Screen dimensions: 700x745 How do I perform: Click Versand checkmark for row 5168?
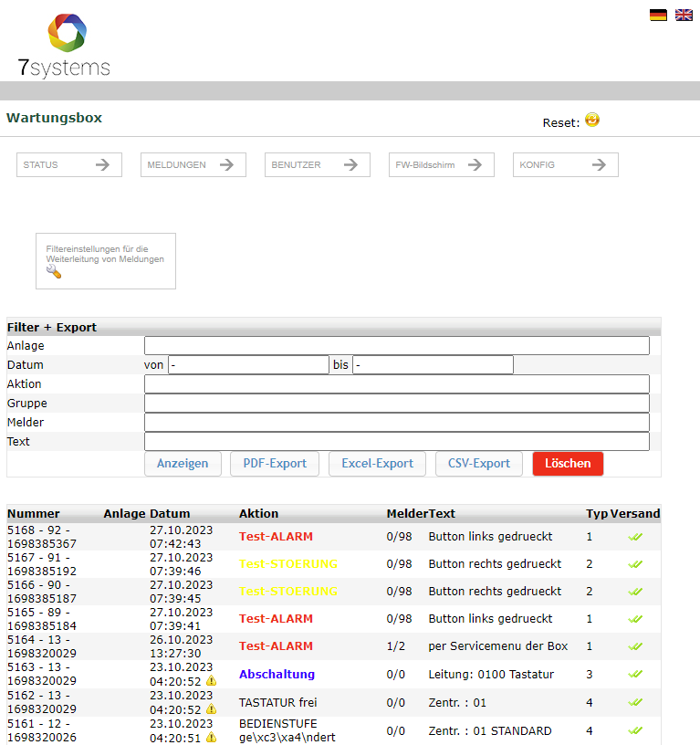[x=635, y=537]
